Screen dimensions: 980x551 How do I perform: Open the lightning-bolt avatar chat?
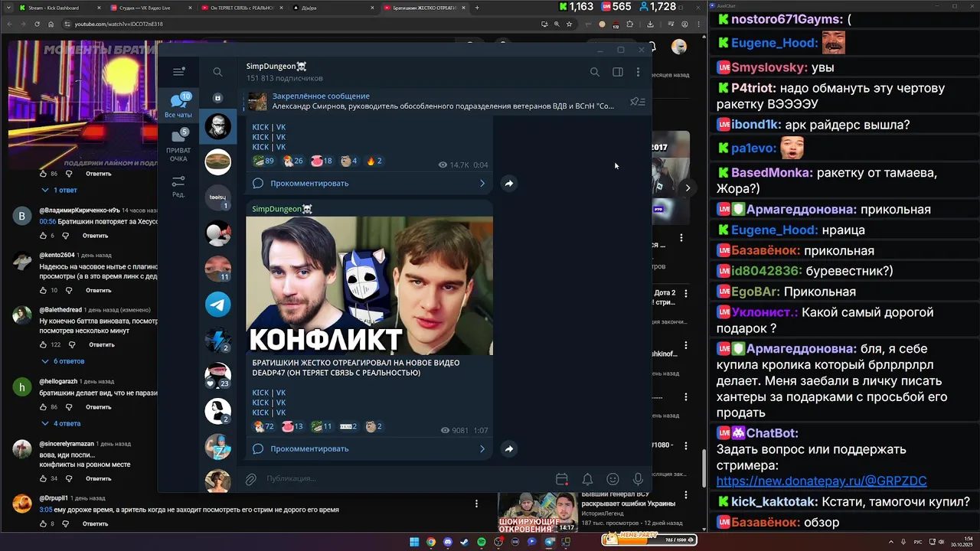point(218,340)
